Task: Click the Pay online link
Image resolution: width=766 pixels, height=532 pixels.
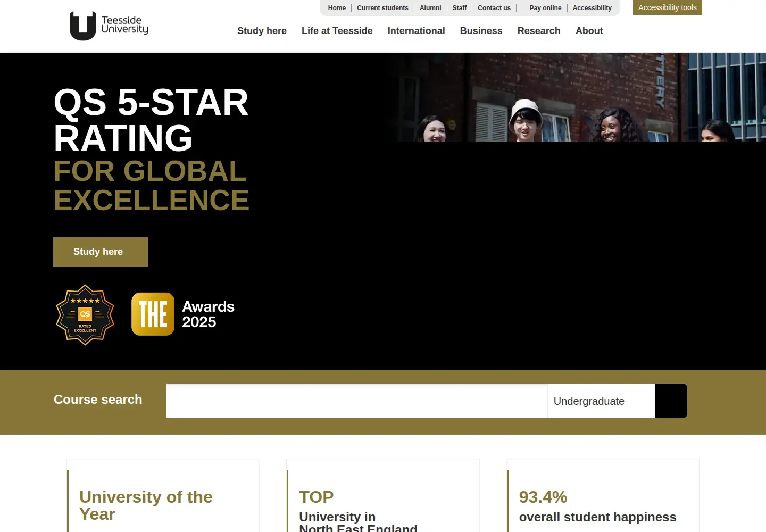Action: pos(545,8)
